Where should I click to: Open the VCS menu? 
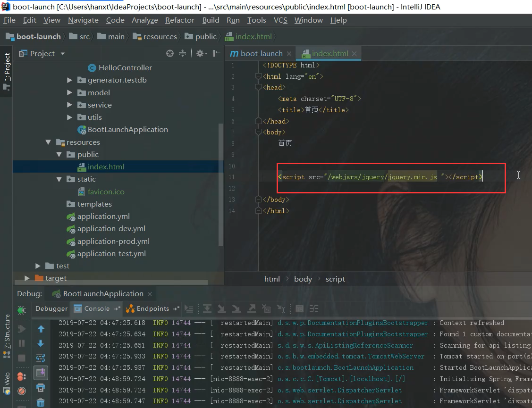click(280, 20)
